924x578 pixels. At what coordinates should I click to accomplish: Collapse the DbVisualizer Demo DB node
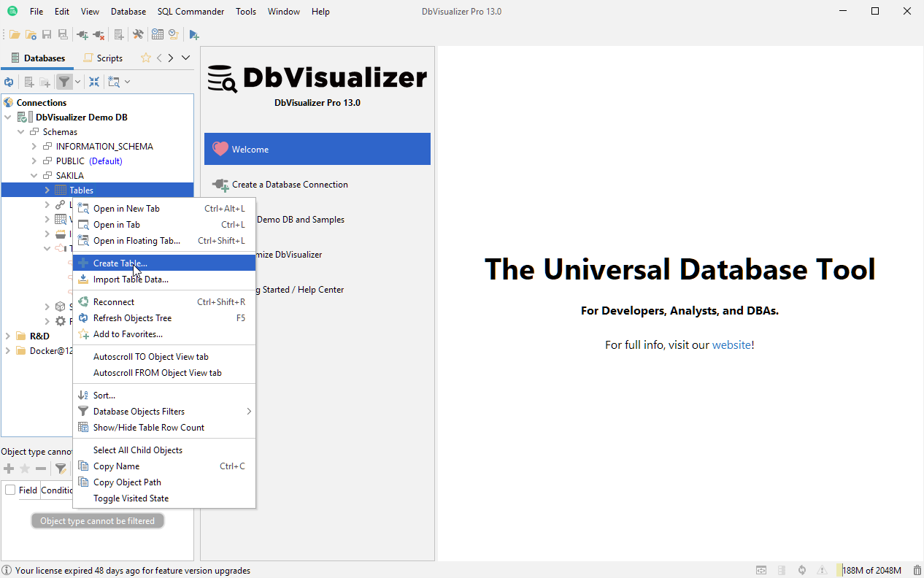click(x=7, y=117)
